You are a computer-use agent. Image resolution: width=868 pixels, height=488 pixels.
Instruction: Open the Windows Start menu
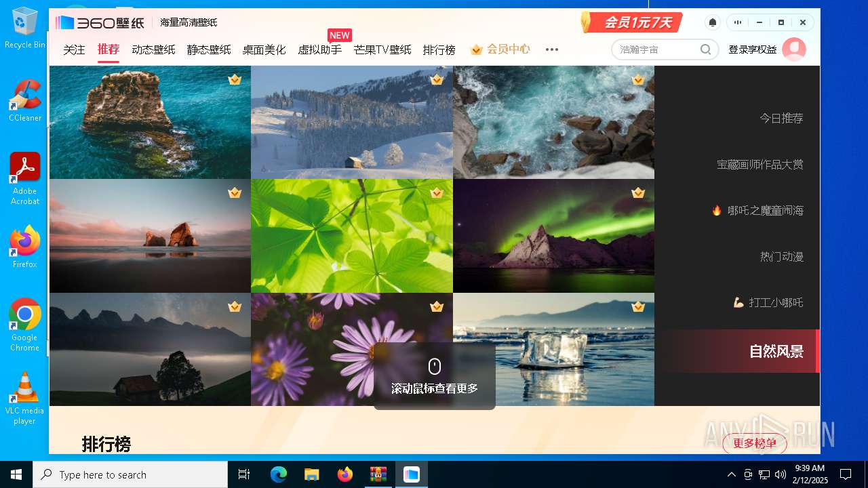click(16, 474)
